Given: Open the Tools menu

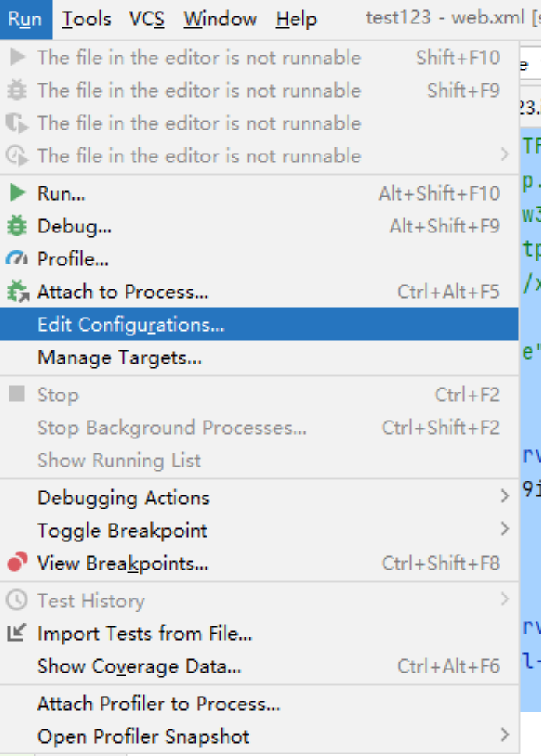Looking at the screenshot, I should (x=87, y=20).
